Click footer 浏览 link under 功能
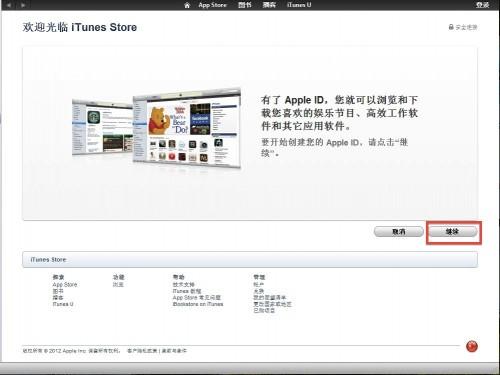This screenshot has height=375, width=500. (118, 284)
